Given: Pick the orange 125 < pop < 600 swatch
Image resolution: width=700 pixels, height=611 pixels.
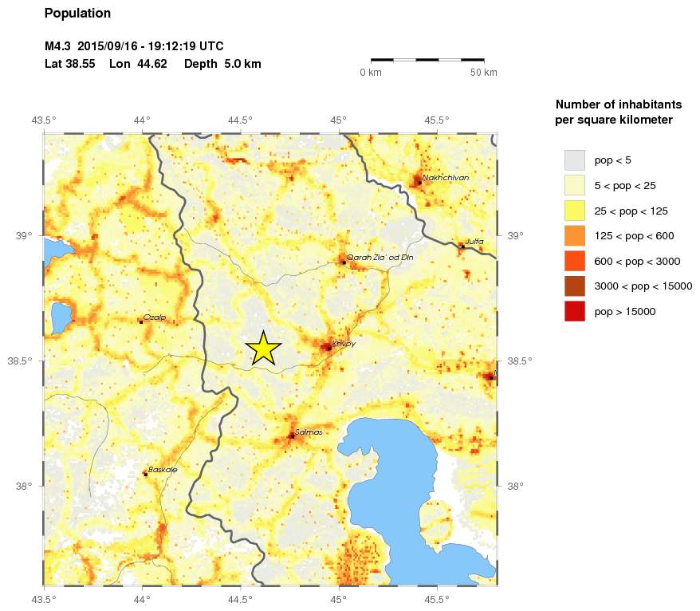Looking at the screenshot, I should pyautogui.click(x=575, y=236).
